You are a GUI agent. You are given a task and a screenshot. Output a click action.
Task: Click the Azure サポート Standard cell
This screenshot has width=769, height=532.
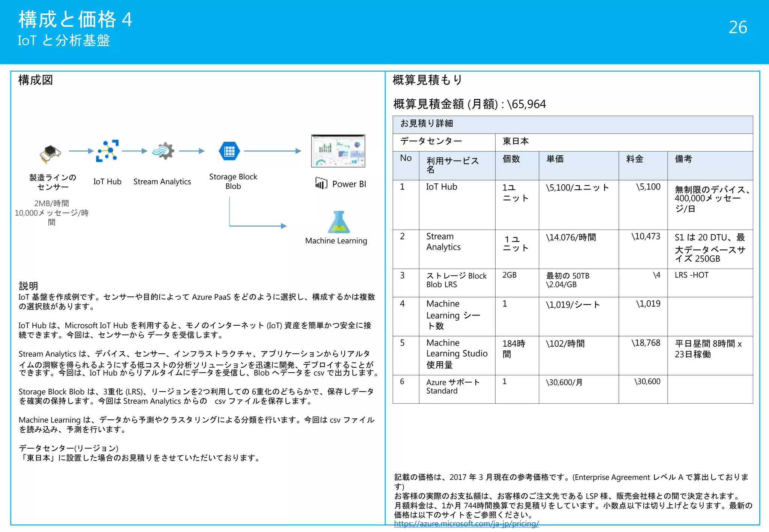(x=457, y=389)
